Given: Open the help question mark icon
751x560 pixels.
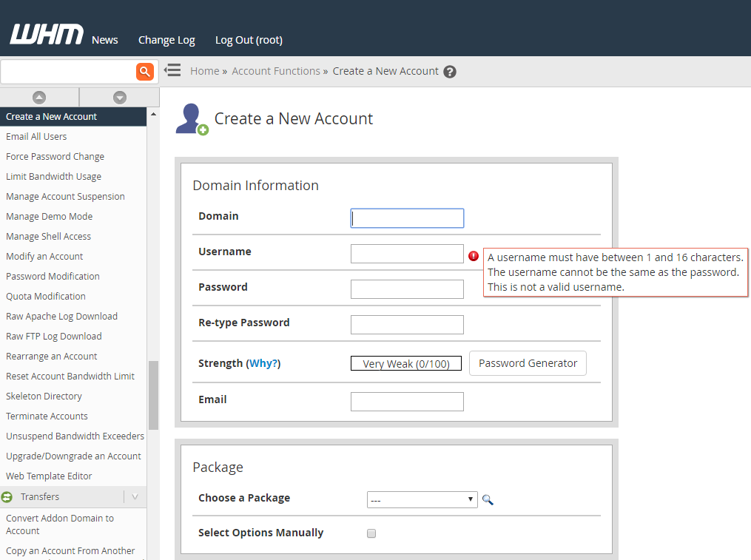Looking at the screenshot, I should click(450, 72).
